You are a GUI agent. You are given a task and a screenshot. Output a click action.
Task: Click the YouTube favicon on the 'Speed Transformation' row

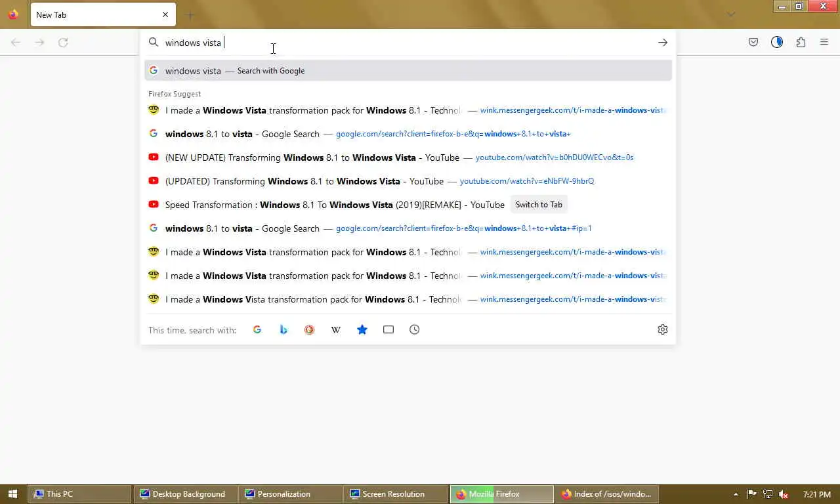[x=154, y=205]
